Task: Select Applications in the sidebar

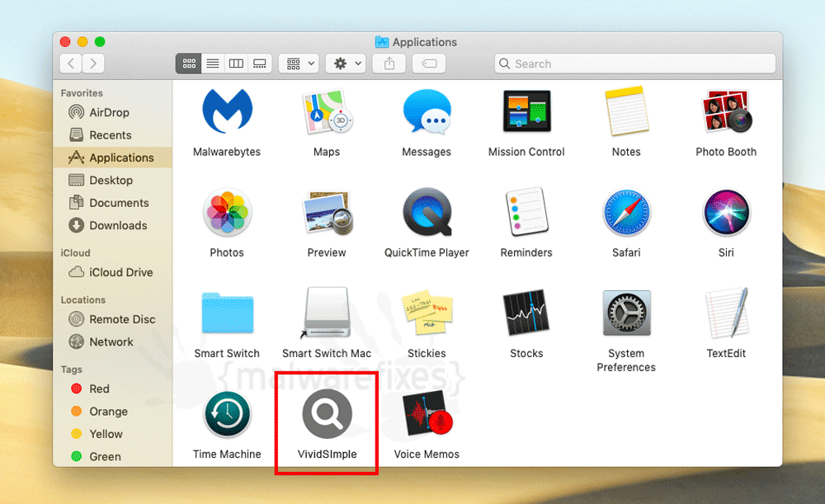Action: pyautogui.click(x=112, y=158)
